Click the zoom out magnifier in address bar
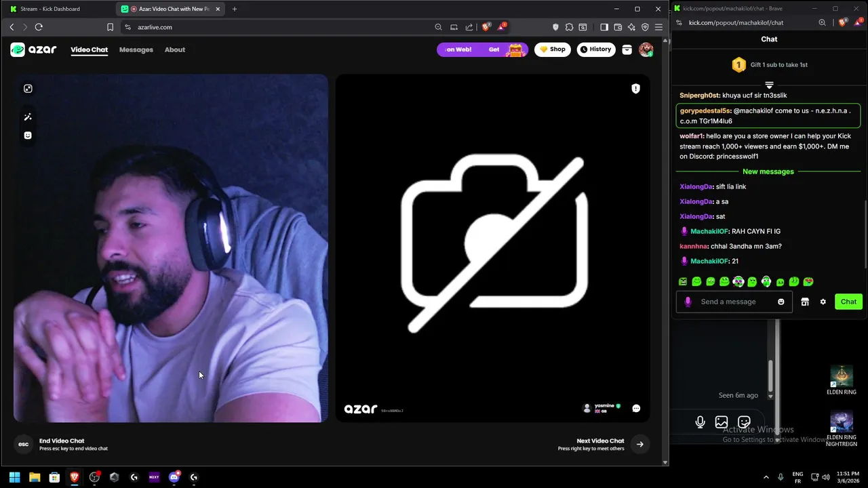868x488 pixels. coord(439,27)
